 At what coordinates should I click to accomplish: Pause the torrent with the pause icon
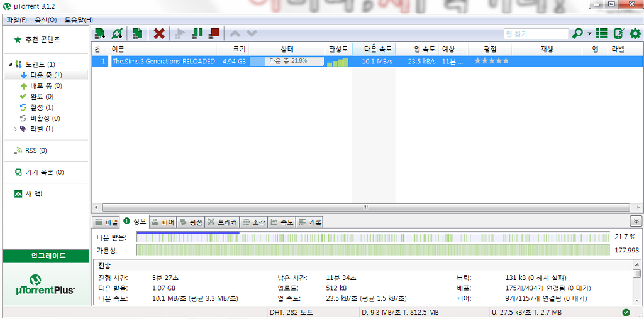pyautogui.click(x=197, y=33)
